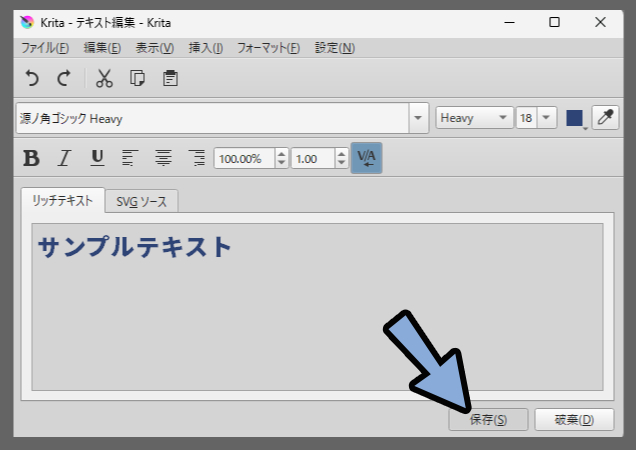Open the font family dropdown

418,118
